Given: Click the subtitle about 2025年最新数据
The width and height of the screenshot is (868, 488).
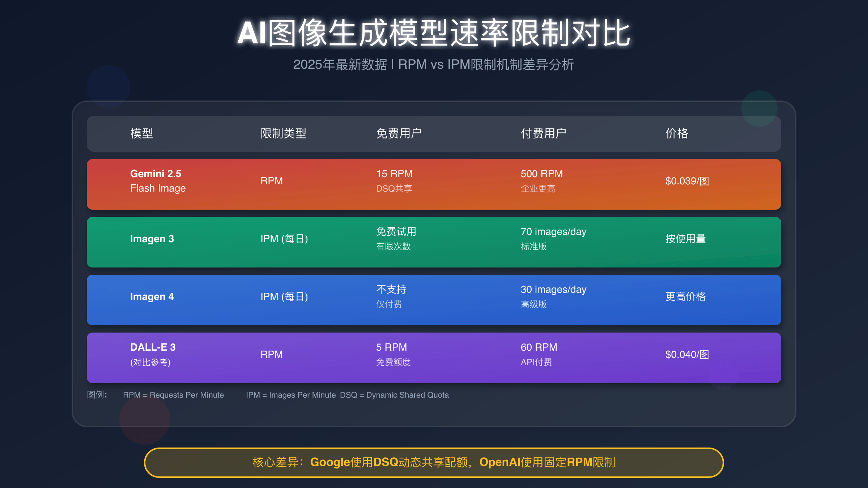Looking at the screenshot, I should [x=434, y=64].
